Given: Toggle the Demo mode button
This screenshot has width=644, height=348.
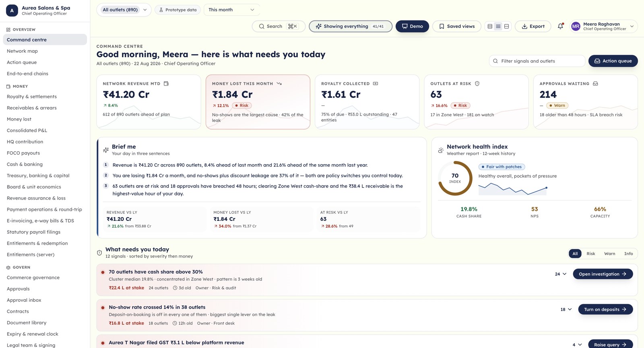Looking at the screenshot, I should (412, 26).
